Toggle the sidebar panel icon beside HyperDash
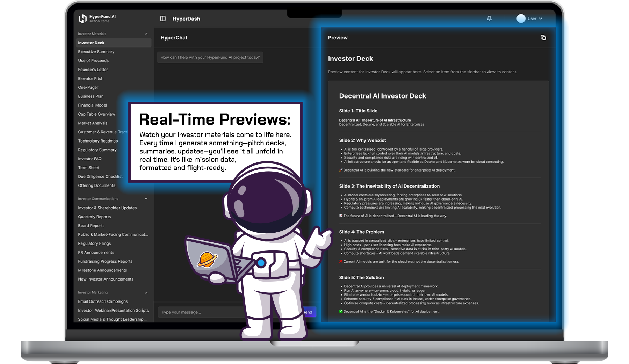This screenshot has height=364, width=629. coord(163,19)
